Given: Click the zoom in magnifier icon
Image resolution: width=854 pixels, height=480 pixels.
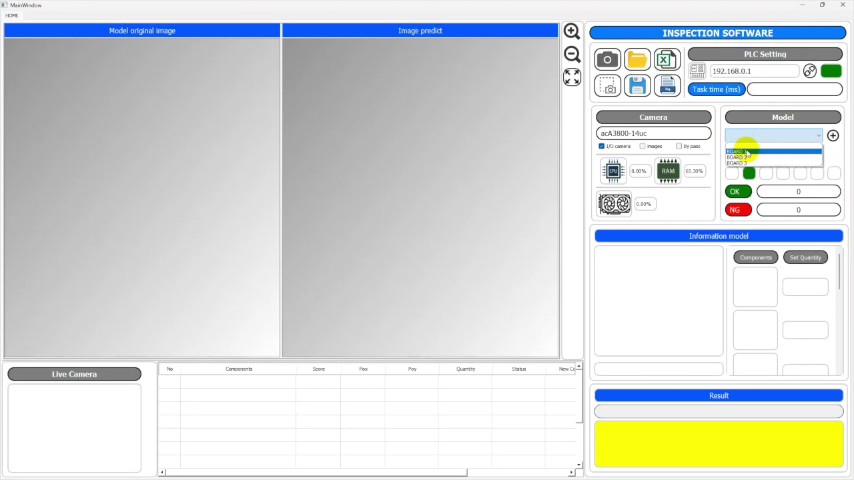Looking at the screenshot, I should [571, 32].
